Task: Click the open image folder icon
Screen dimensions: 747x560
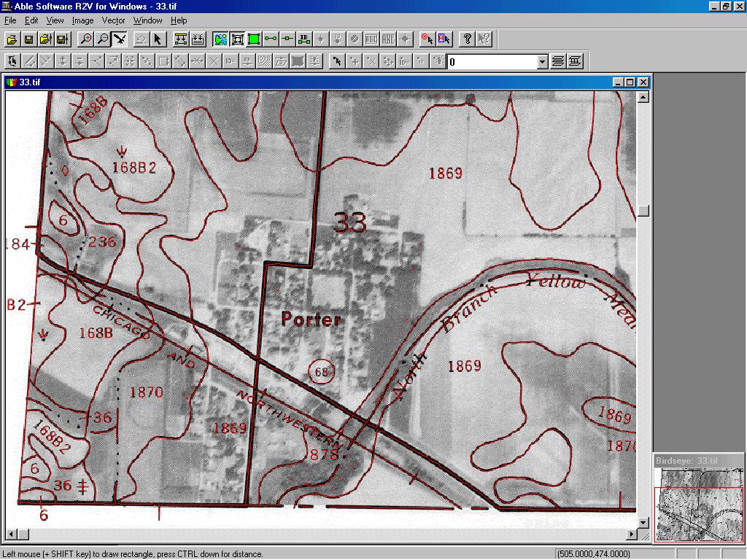Action: [12, 39]
